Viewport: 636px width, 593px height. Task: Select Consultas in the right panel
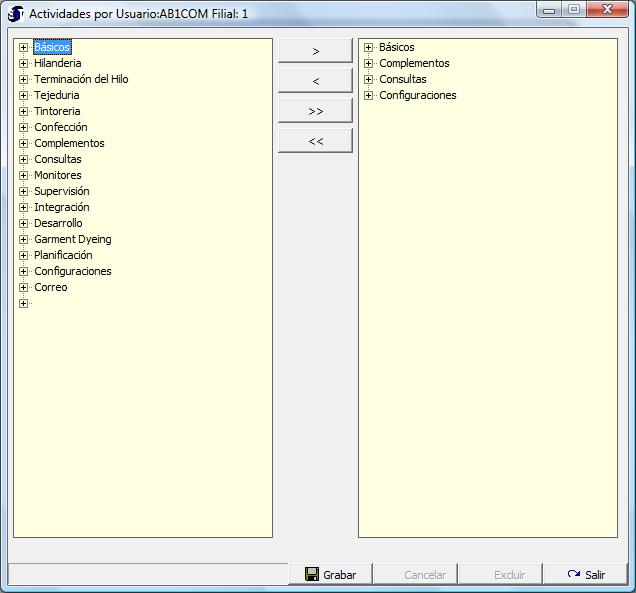[x=402, y=79]
